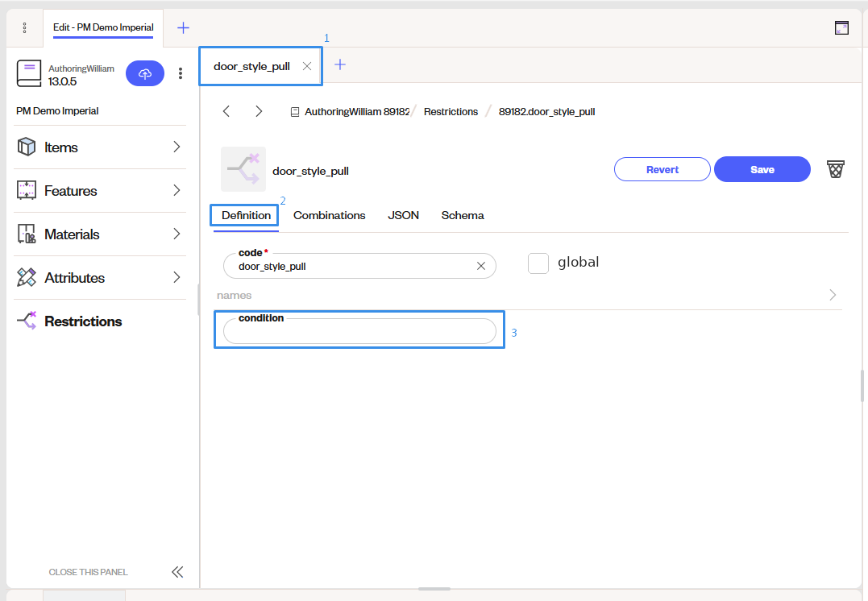Image resolution: width=868 pixels, height=601 pixels.
Task: Click the Materials icon in sidebar
Action: [27, 234]
